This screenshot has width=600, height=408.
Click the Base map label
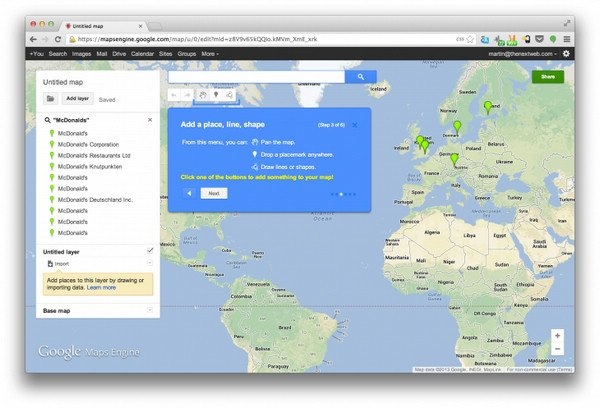[x=57, y=311]
